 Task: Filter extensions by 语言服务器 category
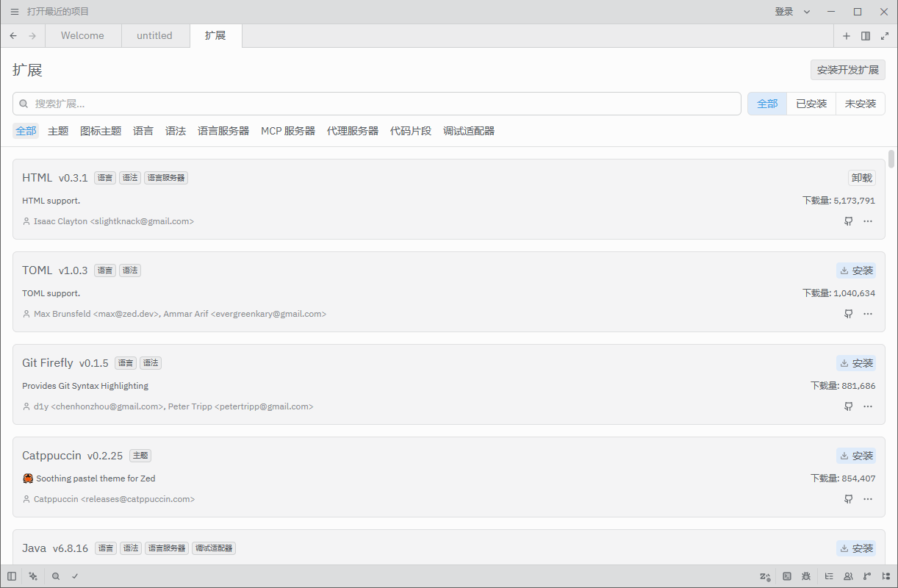223,131
